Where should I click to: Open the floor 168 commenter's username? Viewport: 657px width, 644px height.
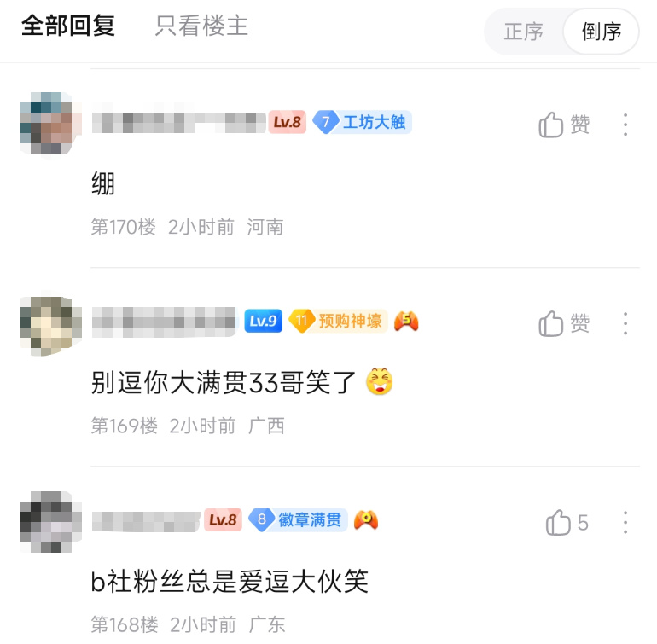pos(146,521)
